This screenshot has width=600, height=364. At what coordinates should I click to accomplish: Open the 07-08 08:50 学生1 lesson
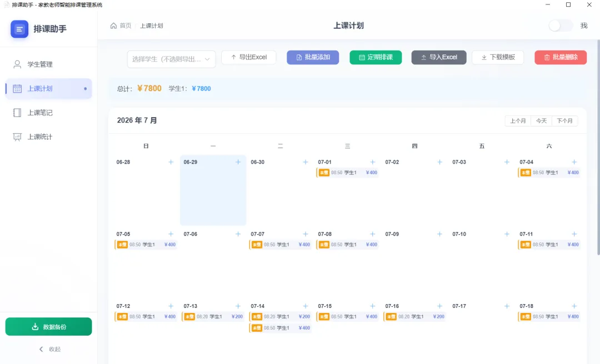(347, 245)
